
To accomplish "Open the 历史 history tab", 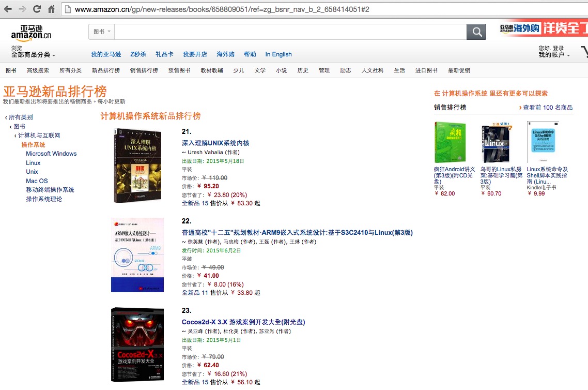I will click(303, 70).
